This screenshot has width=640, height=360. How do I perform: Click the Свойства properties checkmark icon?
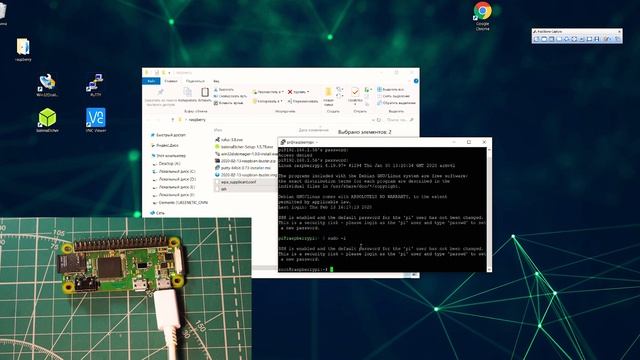355,91
